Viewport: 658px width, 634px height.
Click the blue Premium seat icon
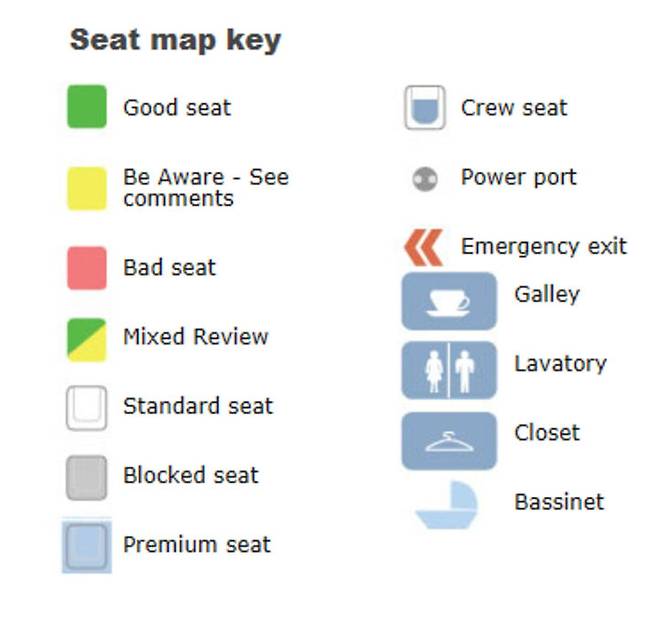click(87, 546)
